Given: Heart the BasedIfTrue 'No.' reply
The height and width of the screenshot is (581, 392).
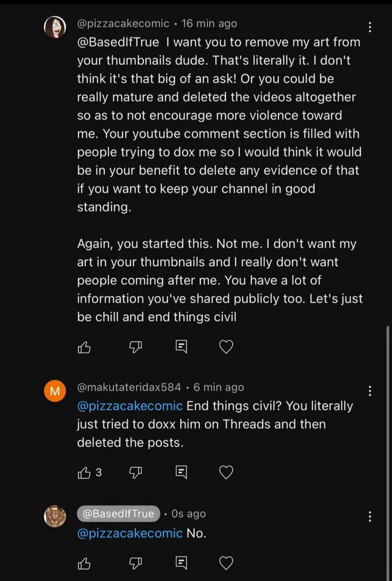Looking at the screenshot, I should click(x=226, y=563).
